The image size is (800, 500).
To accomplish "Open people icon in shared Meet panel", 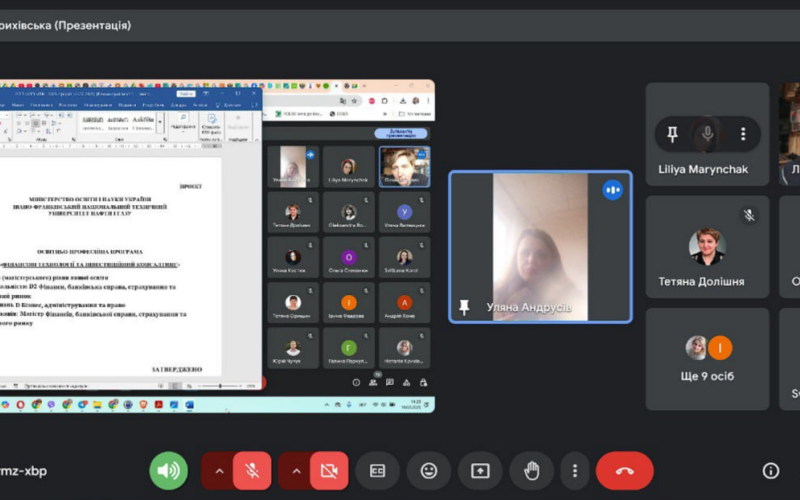I will click(x=373, y=383).
